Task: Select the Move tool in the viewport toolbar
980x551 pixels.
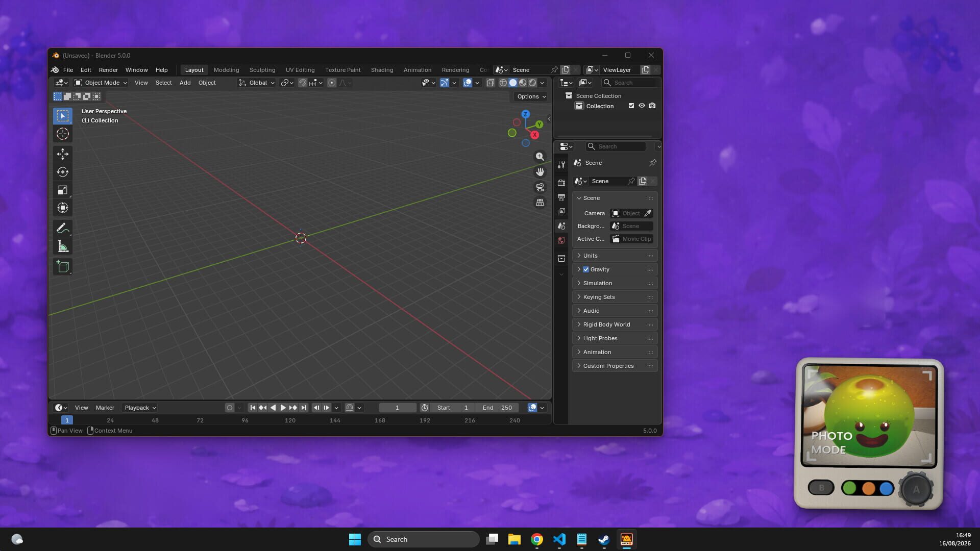Action: coord(63,154)
